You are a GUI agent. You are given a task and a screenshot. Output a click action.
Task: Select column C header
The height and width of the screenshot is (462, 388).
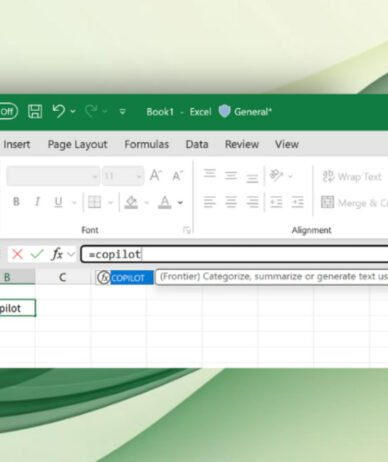coord(62,277)
